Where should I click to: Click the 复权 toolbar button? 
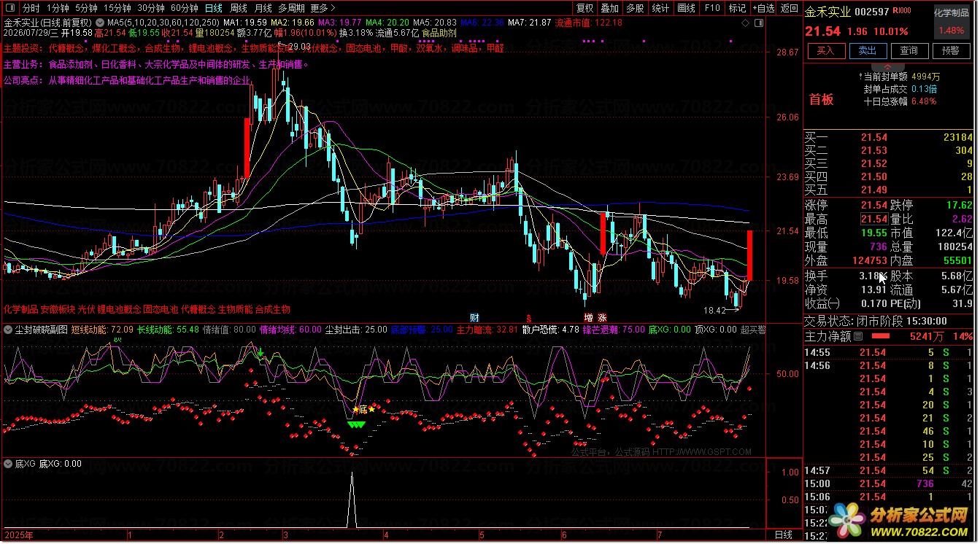click(x=584, y=8)
